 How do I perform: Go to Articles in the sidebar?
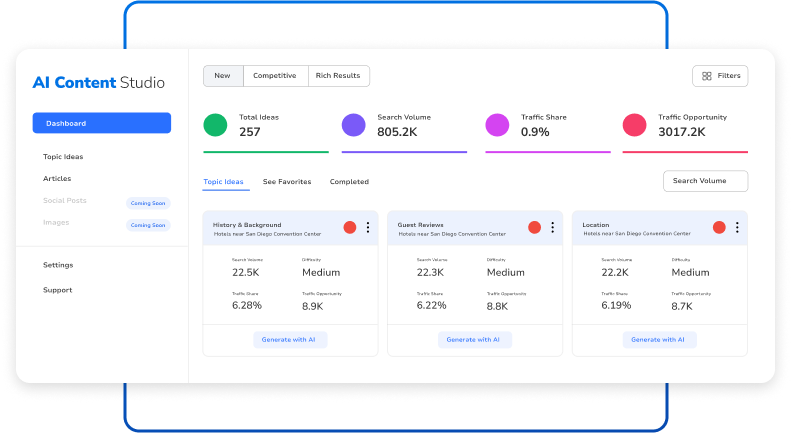[x=57, y=179]
